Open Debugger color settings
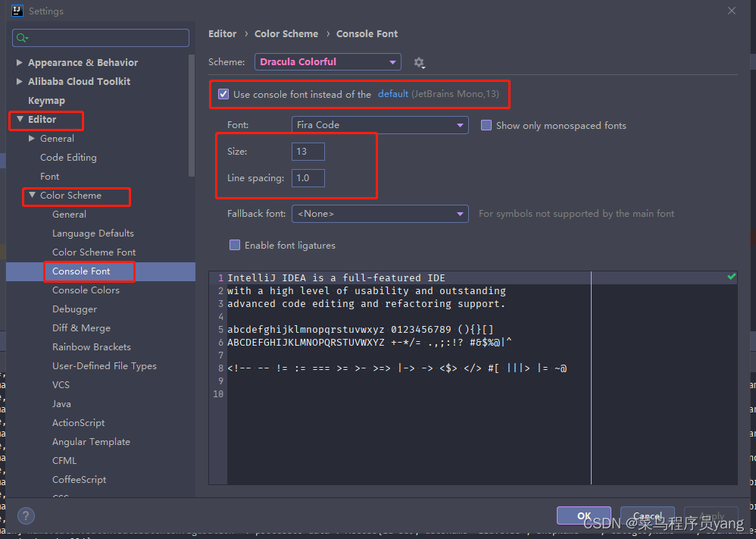This screenshot has width=756, height=539. pos(75,309)
